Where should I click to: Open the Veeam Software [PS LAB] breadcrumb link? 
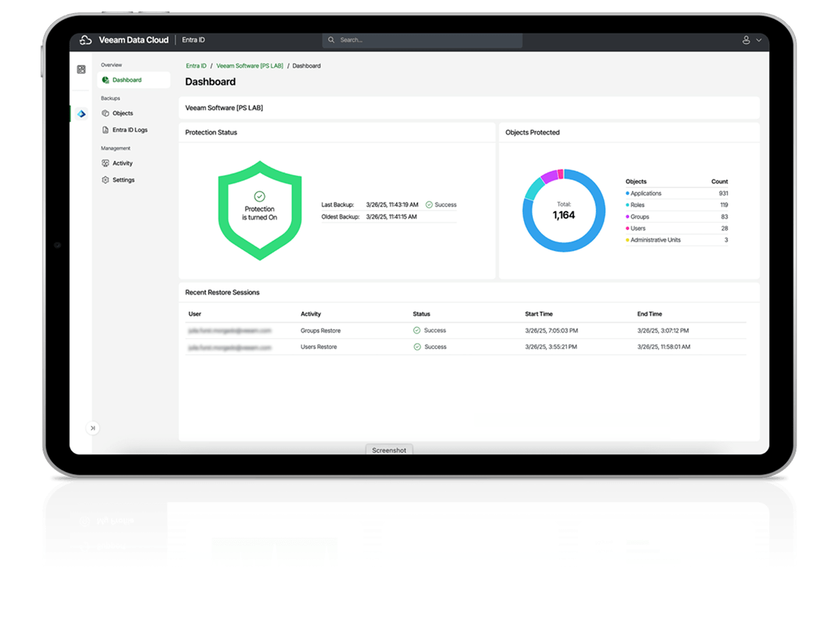[250, 66]
